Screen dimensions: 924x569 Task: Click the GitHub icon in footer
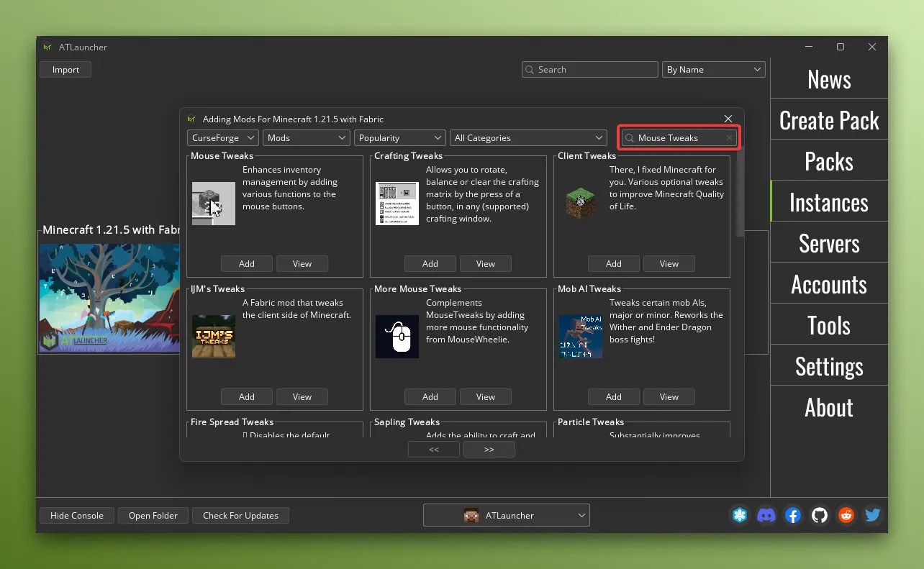point(820,515)
